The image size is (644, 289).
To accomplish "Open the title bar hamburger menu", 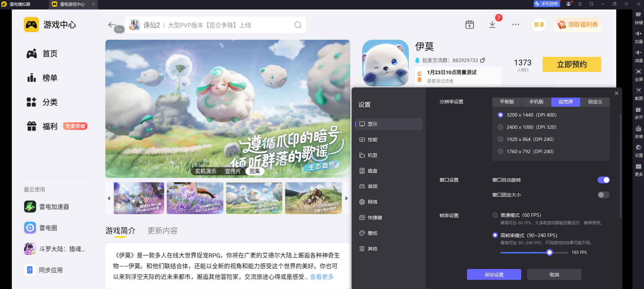I will point(580,4).
